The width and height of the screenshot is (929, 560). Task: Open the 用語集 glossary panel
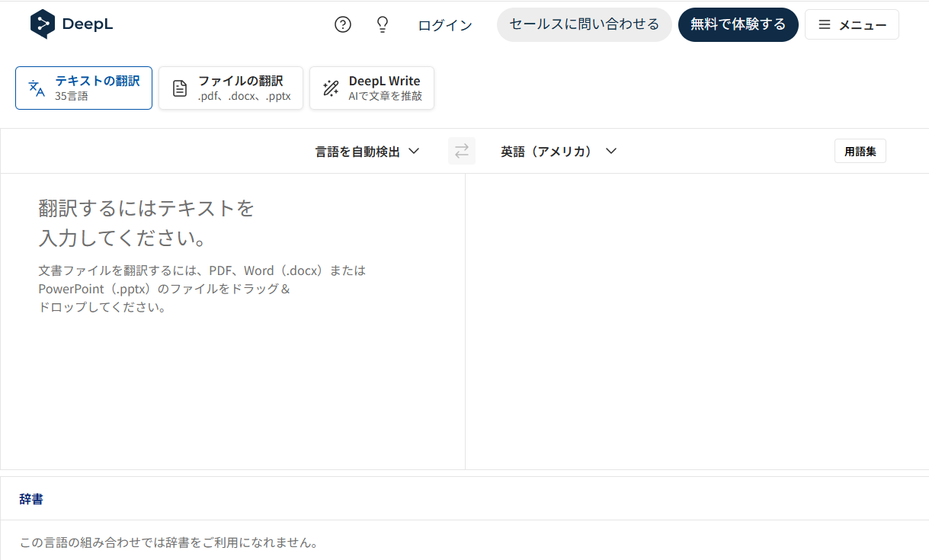(860, 150)
